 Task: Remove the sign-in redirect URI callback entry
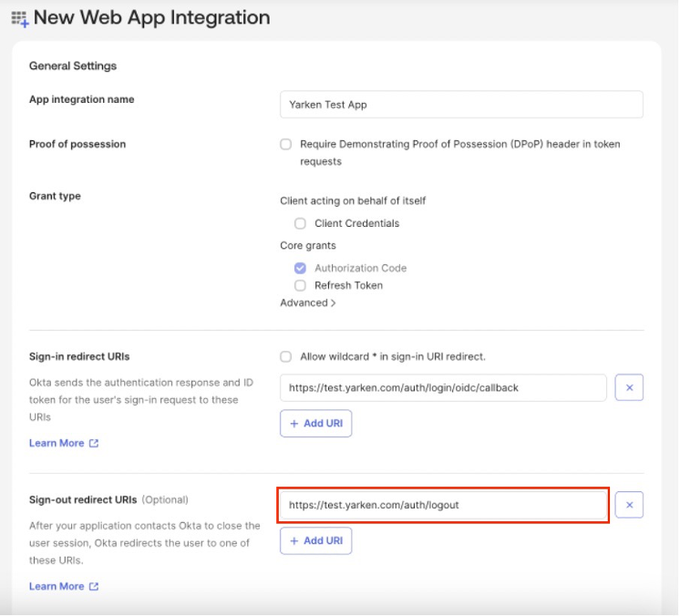(x=629, y=388)
